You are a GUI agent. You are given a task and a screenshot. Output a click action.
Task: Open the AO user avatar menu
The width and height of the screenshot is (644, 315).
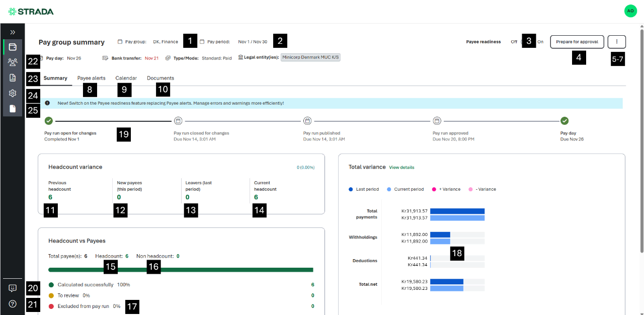coord(630,11)
